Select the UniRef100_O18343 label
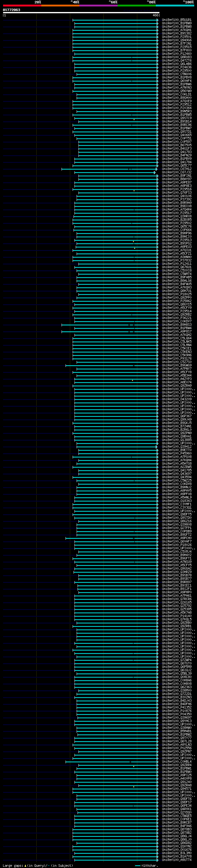The image size is (197, 868). click(x=176, y=501)
